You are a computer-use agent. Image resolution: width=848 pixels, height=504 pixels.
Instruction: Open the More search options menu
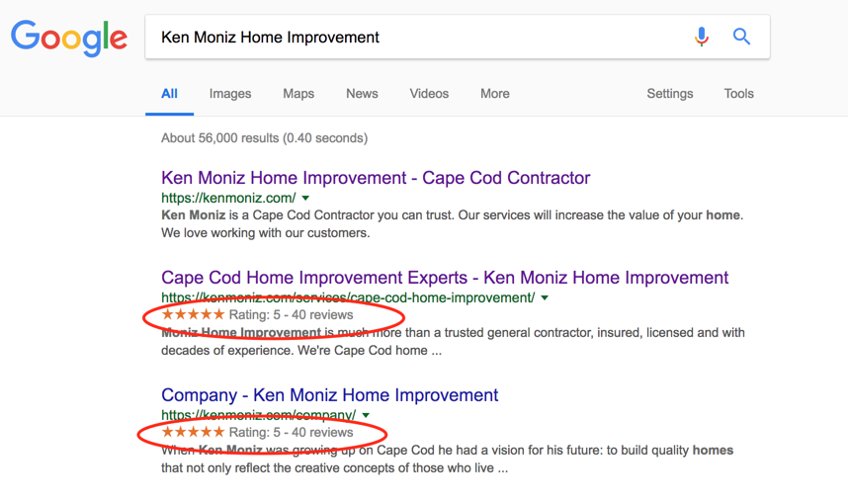(495, 94)
